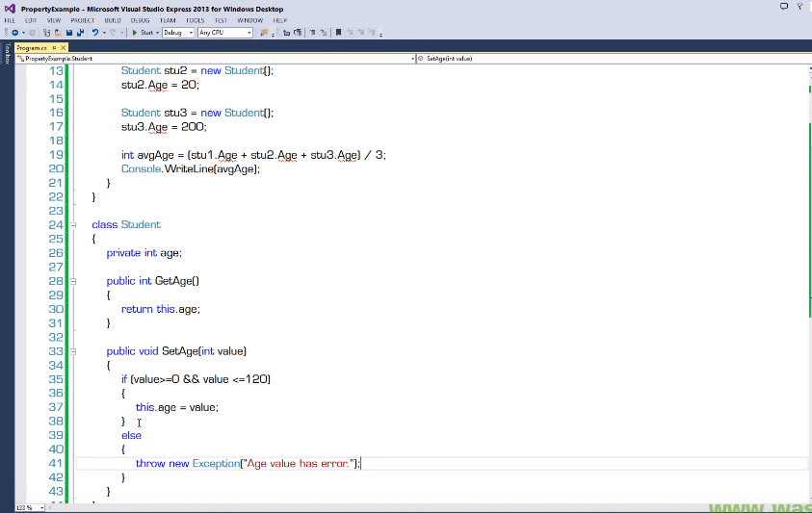
Task: Open the Navigate Backward history dropdown
Action: tap(23, 33)
